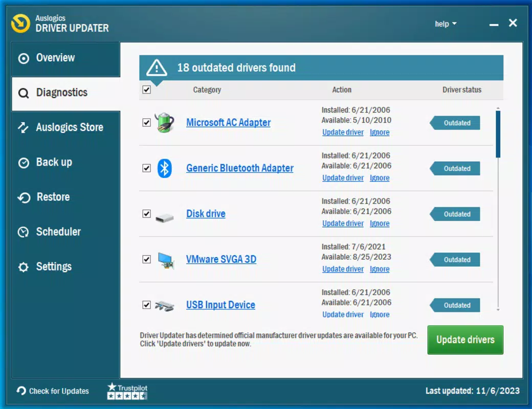Click the Microsoft AC Adapter battery icon
This screenshot has height=409, width=532.
(x=165, y=122)
